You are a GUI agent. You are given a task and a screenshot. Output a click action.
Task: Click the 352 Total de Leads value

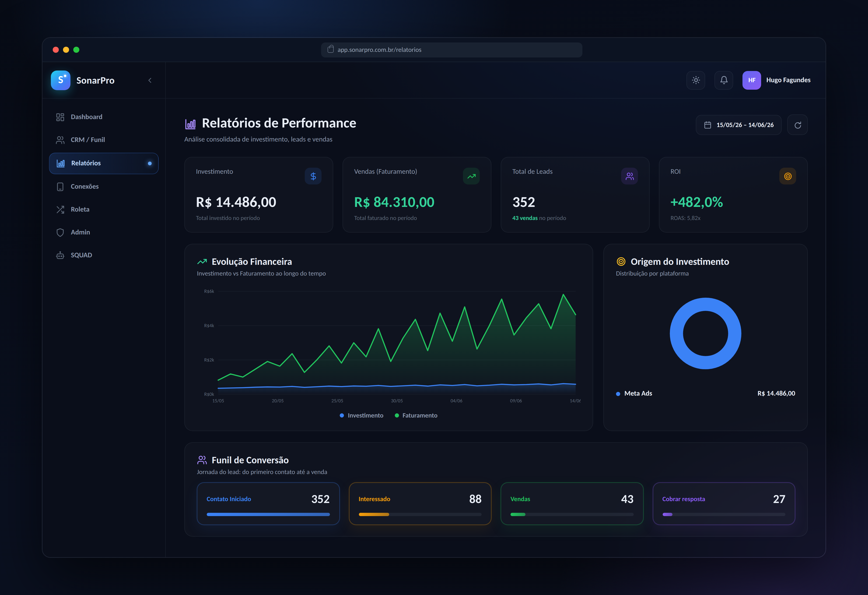[524, 202]
